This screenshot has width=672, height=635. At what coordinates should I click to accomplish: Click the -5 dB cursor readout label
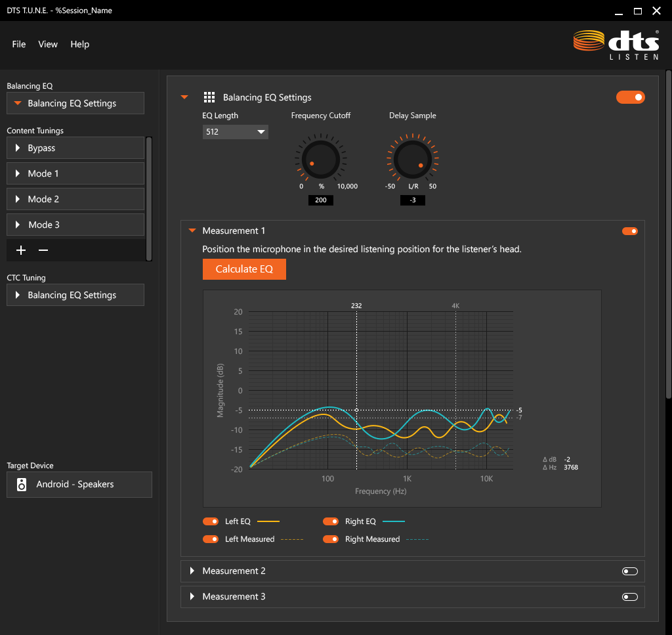519,410
